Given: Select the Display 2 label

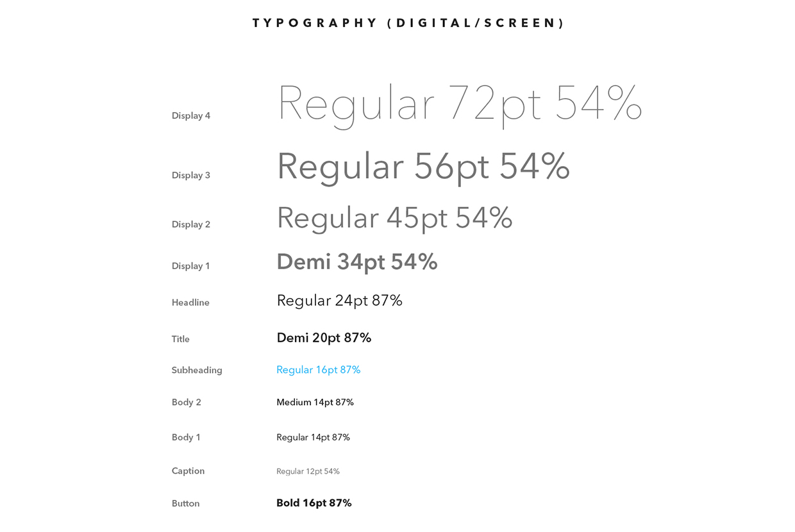Looking at the screenshot, I should 191,224.
